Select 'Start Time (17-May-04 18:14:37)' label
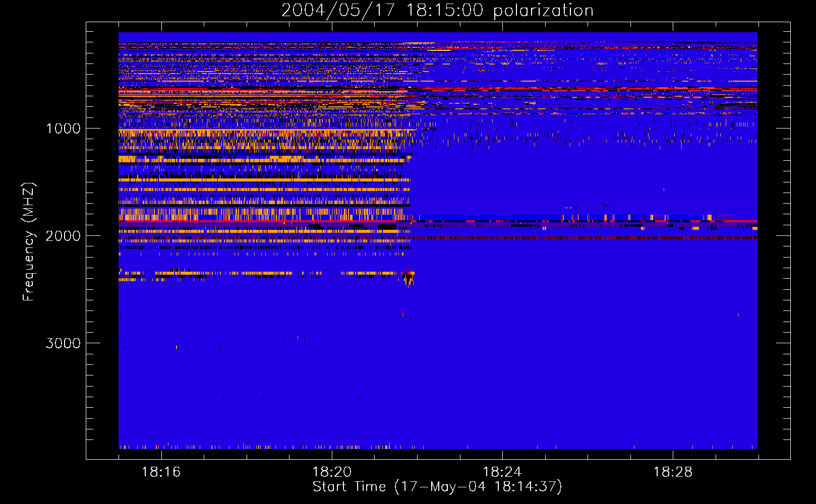 [437, 487]
